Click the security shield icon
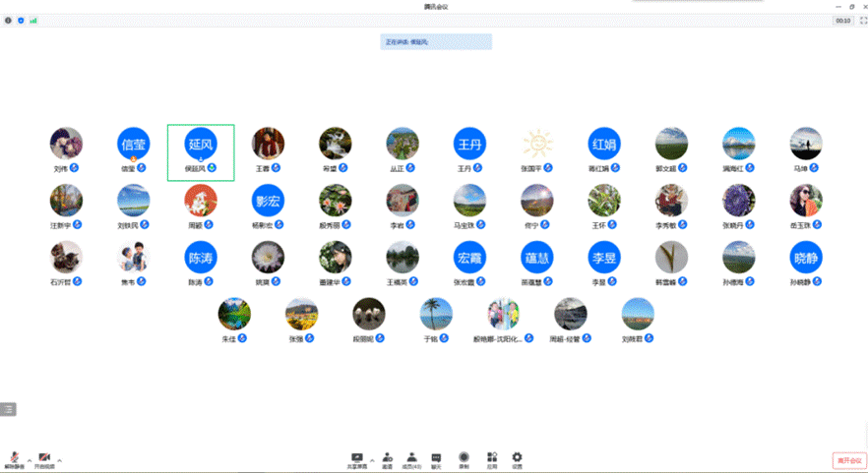Viewport: 868px width, 473px height. point(21,20)
